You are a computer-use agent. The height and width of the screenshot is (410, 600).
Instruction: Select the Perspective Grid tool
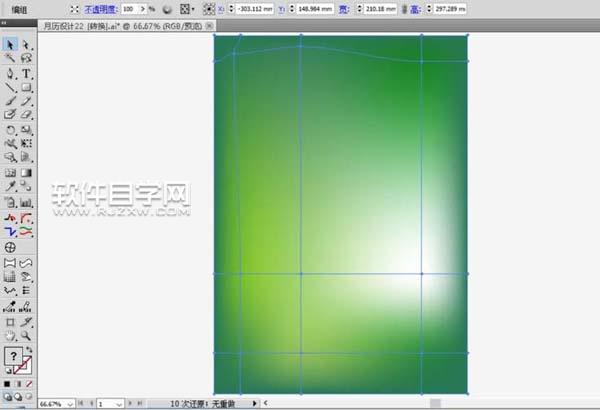(x=26, y=157)
